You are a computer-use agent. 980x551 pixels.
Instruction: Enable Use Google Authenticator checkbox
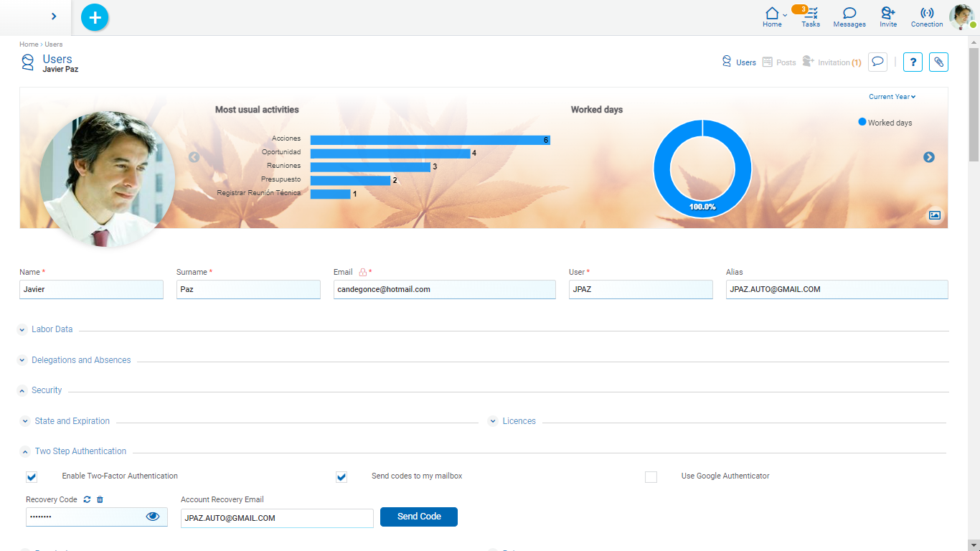click(651, 477)
